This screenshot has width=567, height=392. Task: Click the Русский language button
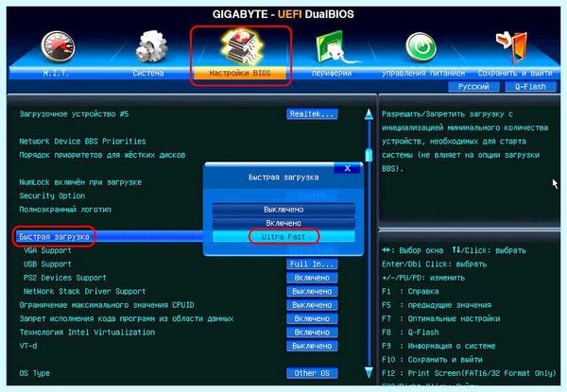click(473, 87)
